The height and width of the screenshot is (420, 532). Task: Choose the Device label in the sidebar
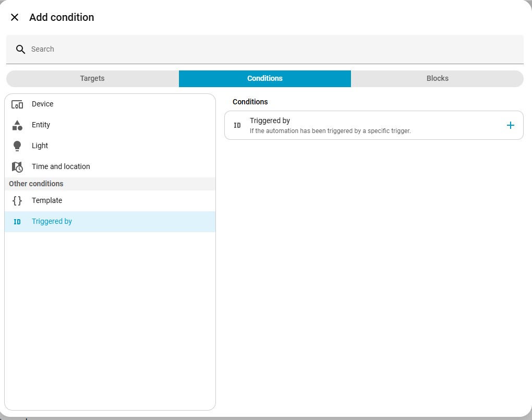click(43, 104)
